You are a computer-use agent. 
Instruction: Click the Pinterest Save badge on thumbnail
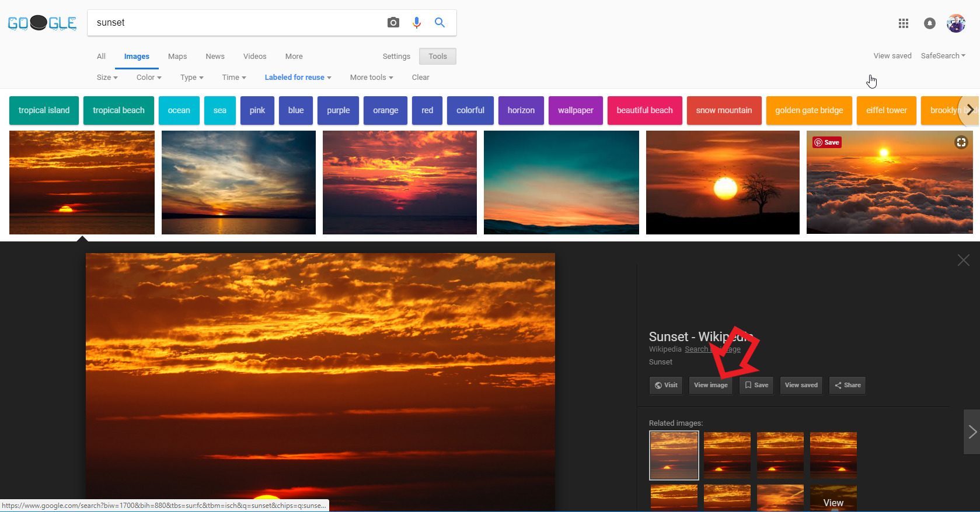(x=827, y=142)
